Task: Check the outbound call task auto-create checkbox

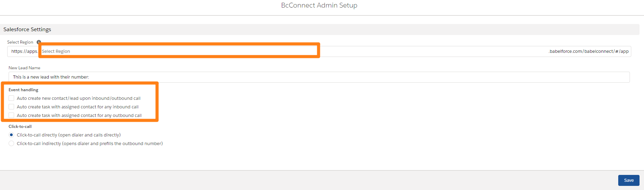Action: (11, 116)
